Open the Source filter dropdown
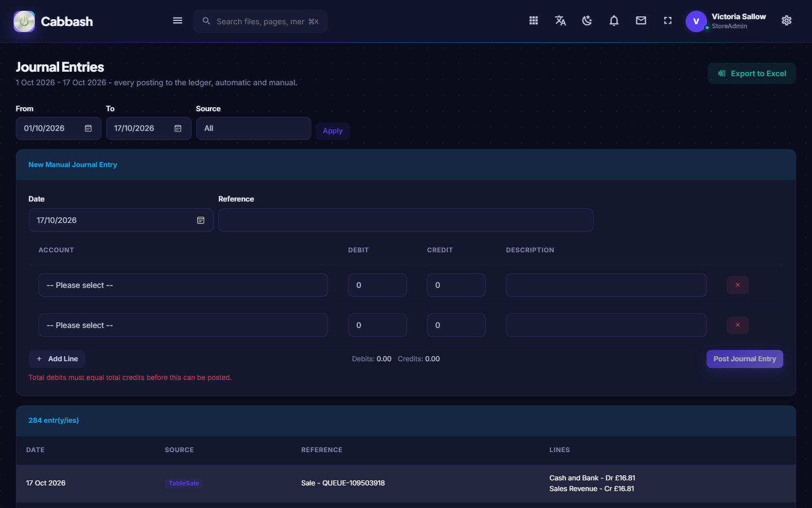The width and height of the screenshot is (812, 508). tap(254, 129)
